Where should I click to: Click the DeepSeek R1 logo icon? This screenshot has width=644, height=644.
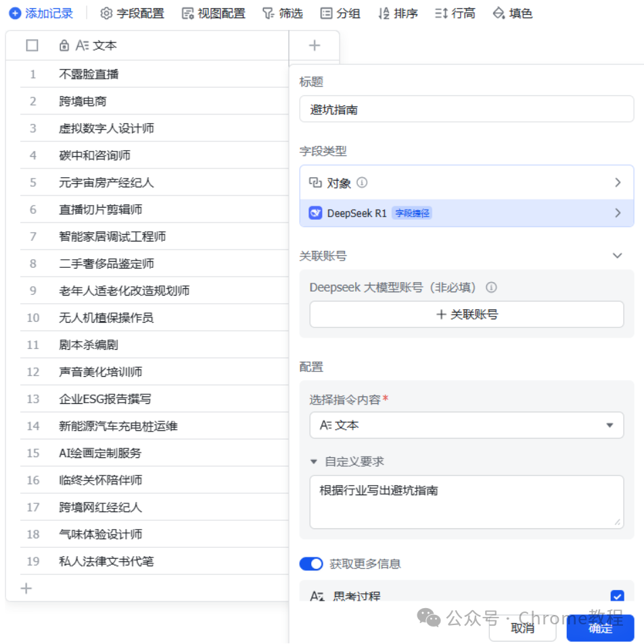pyautogui.click(x=315, y=212)
